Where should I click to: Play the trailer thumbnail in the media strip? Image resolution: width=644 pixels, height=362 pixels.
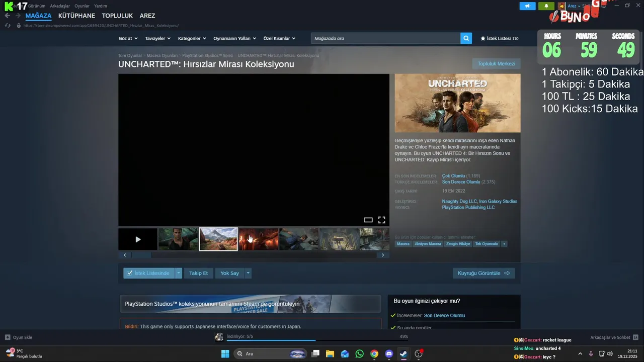(138, 239)
